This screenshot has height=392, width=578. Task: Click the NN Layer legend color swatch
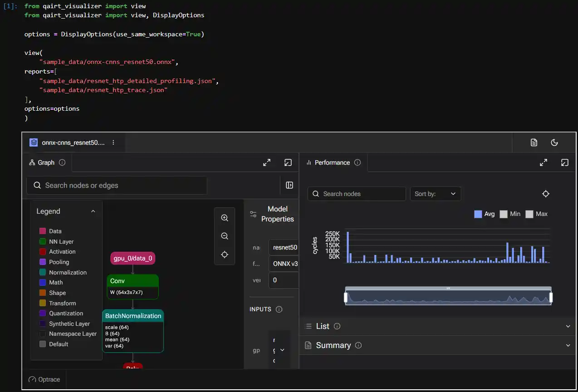(x=43, y=242)
